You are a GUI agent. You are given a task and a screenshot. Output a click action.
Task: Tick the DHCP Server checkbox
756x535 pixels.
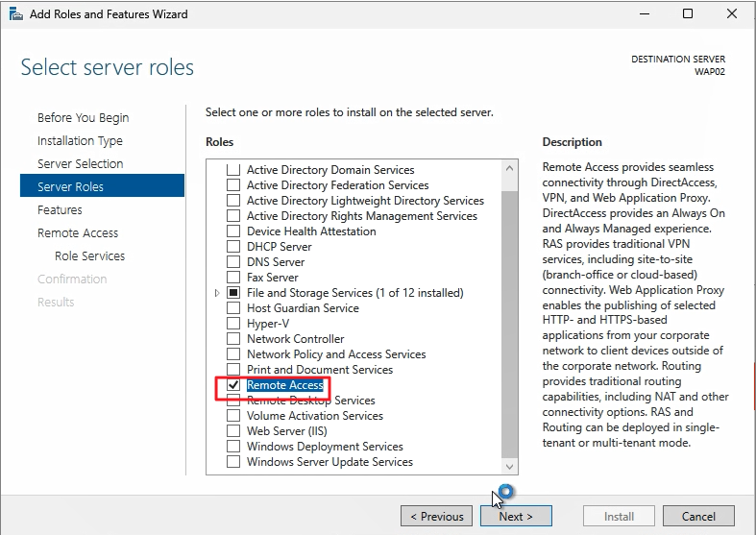pos(233,247)
